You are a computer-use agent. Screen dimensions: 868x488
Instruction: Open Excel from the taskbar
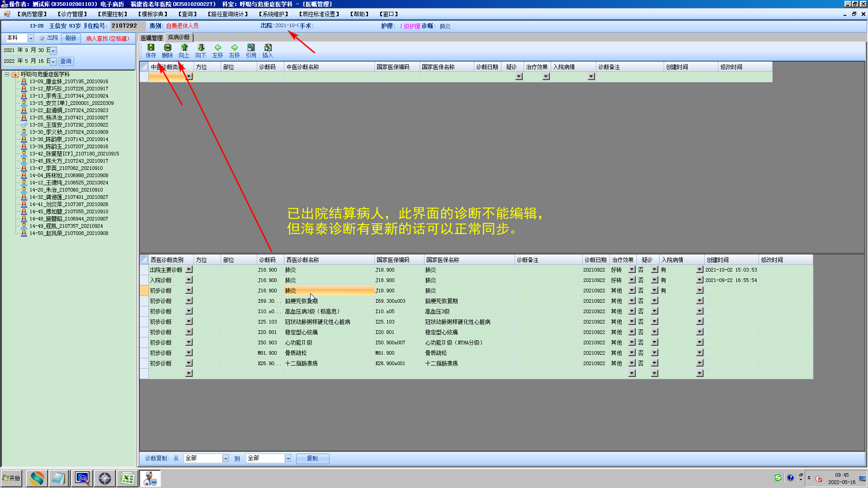pos(127,479)
